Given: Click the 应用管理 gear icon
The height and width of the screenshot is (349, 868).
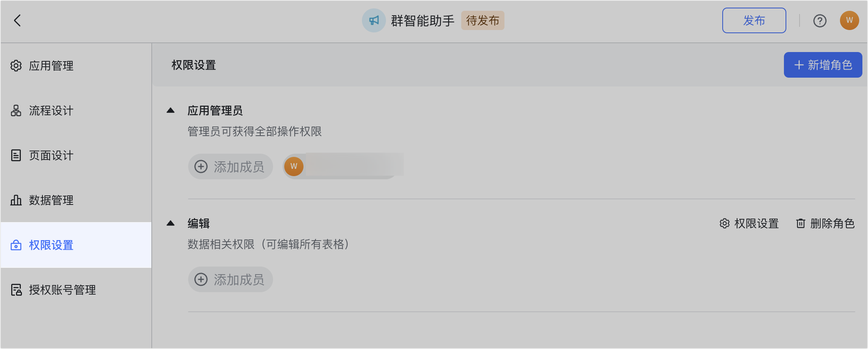Looking at the screenshot, I should point(16,66).
